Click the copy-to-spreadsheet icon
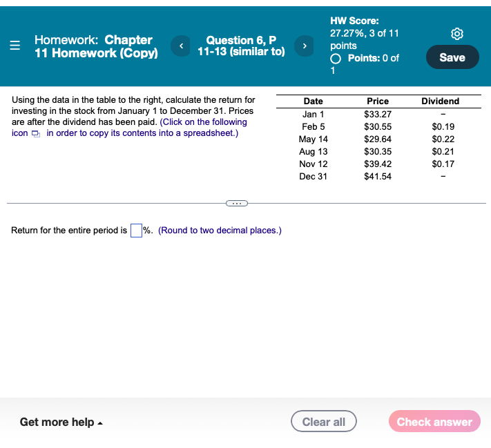 point(36,134)
